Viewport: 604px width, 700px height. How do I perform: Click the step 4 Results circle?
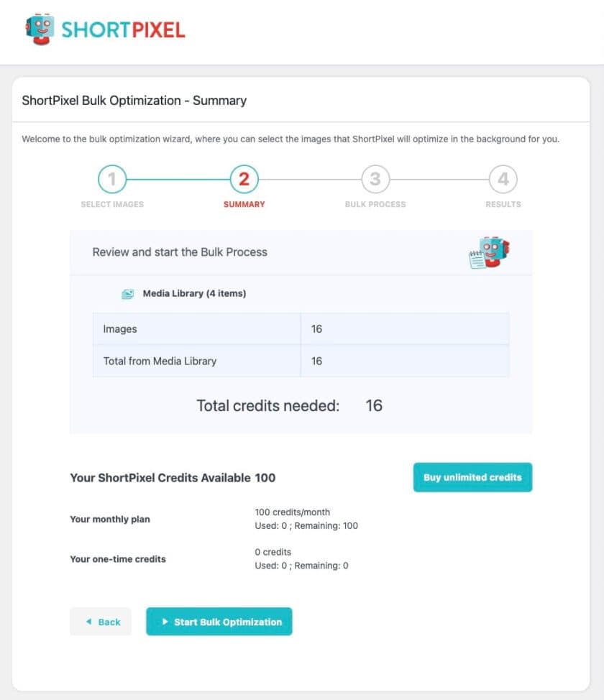point(503,179)
